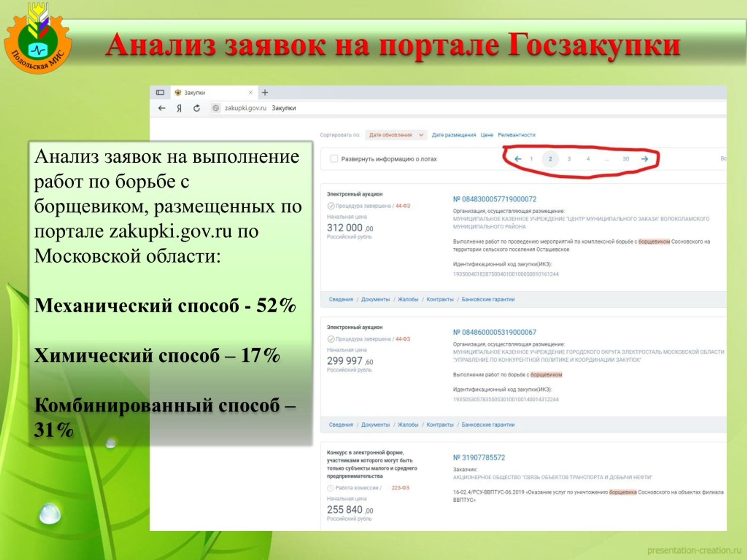
Task: Reload the page with refresh icon
Action: 197,108
